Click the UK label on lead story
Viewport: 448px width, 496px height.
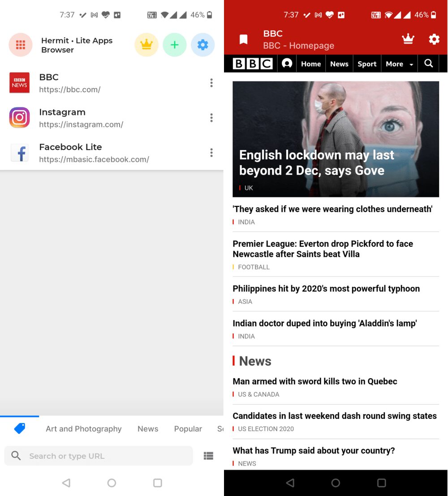249,188
